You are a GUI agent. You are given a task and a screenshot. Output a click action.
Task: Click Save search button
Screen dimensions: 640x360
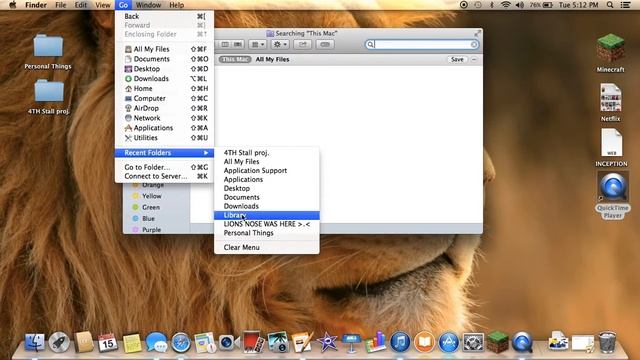pyautogui.click(x=457, y=60)
